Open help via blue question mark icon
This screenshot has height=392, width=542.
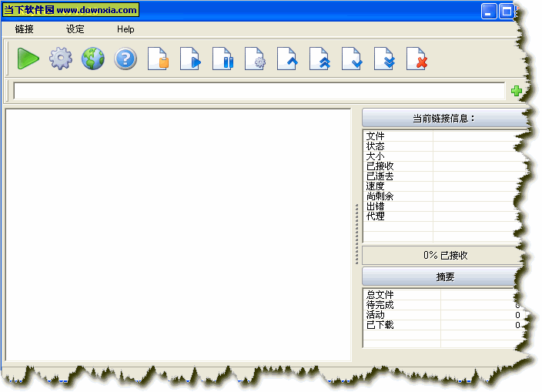125,59
